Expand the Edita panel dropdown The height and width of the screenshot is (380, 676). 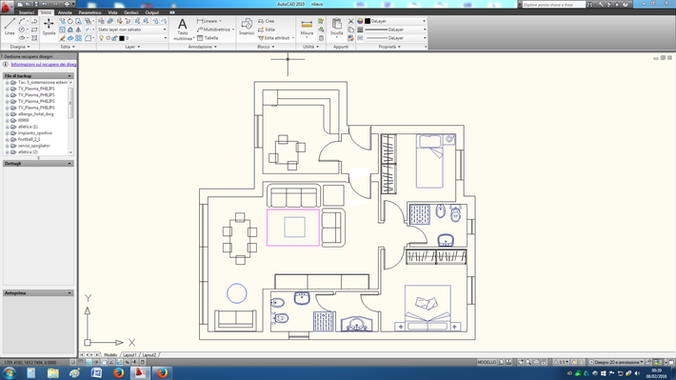pyautogui.click(x=68, y=47)
